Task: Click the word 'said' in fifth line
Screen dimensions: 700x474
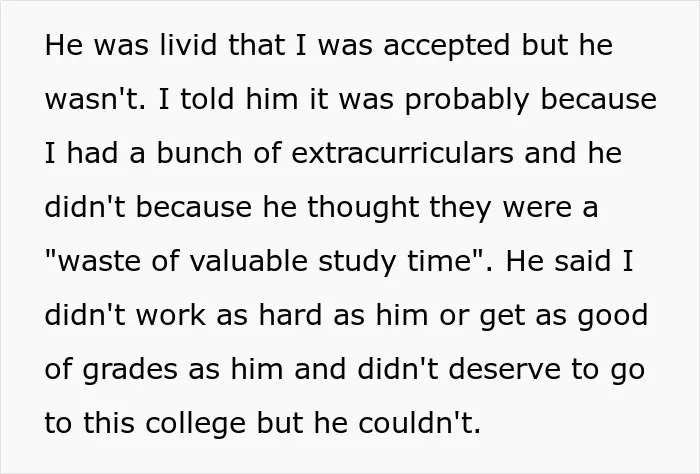Action: click(582, 261)
